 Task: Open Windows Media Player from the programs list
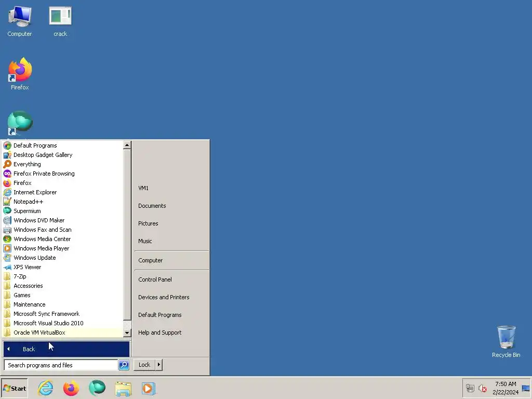[x=62, y=248]
